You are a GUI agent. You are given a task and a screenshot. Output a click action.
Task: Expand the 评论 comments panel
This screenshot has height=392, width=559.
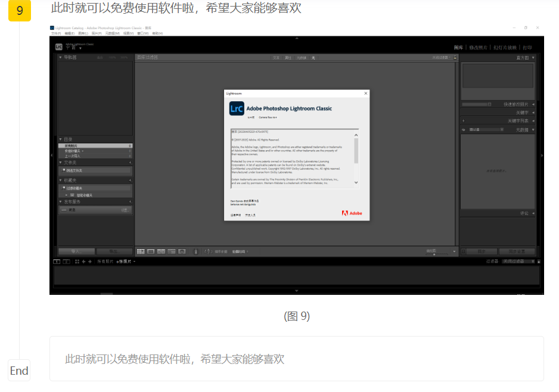[533, 213]
